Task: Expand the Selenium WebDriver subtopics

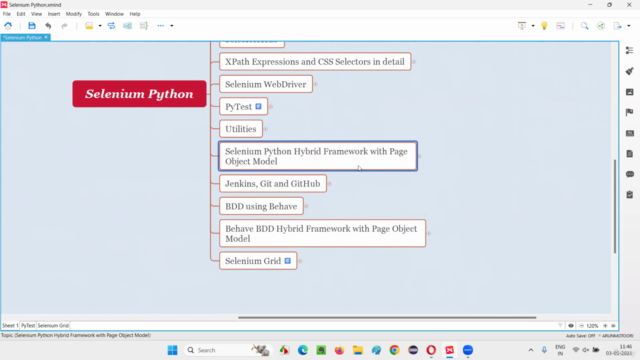Action: click(316, 84)
